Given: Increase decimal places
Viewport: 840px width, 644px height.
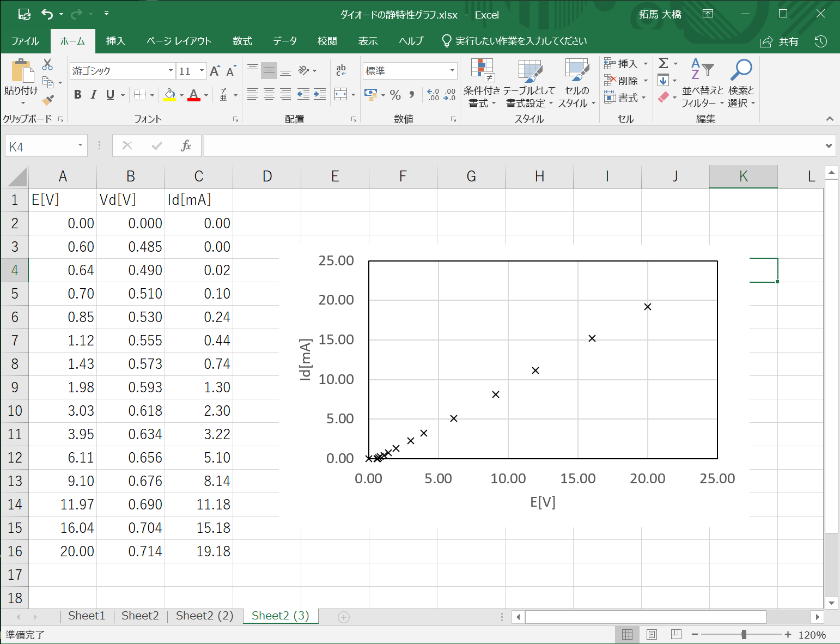Looking at the screenshot, I should [x=433, y=95].
